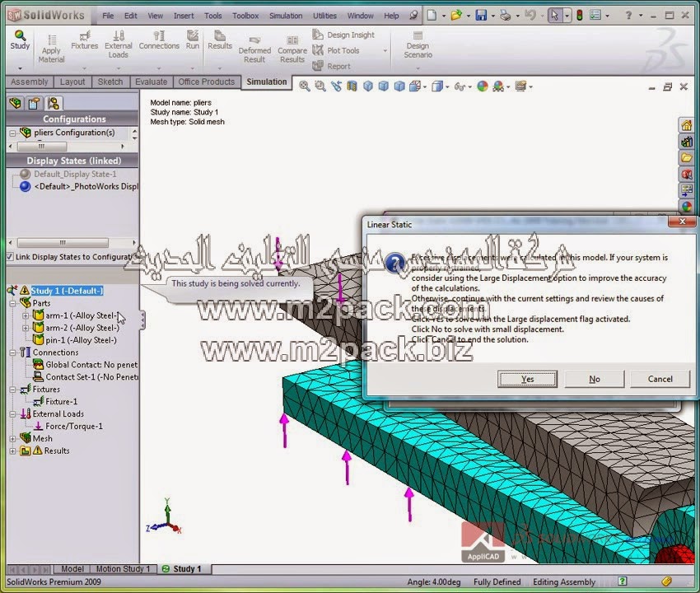Open the Tools menu

click(x=213, y=16)
